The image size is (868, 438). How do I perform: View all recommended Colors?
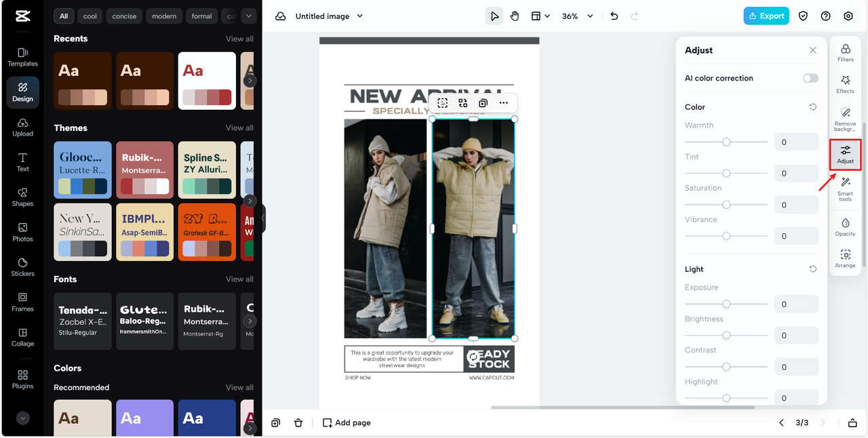[x=239, y=388]
